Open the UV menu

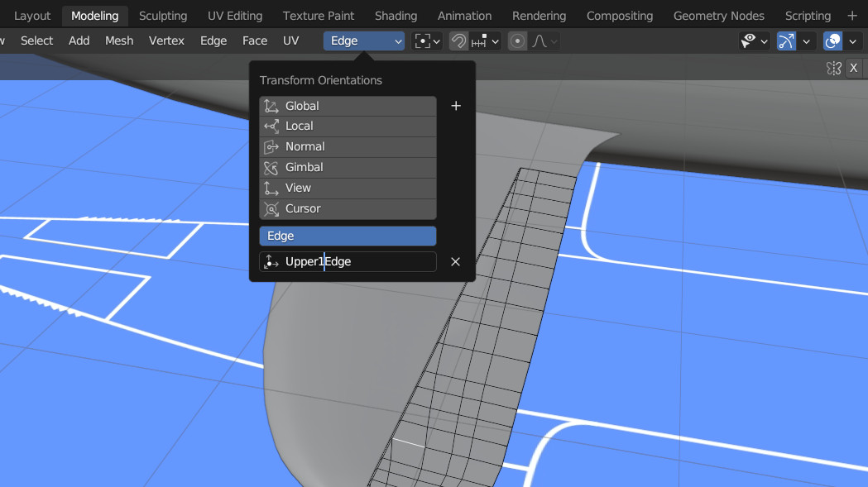[290, 41]
